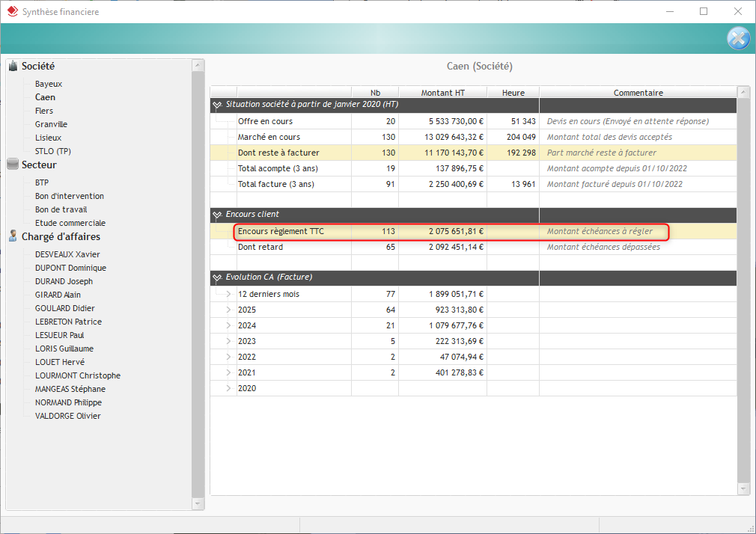The width and height of the screenshot is (756, 534).
Task: Collapse the Encours client section
Action: pos(217,215)
